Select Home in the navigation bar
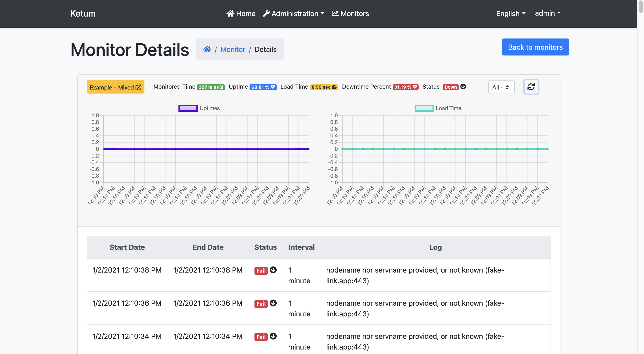This screenshot has width=644, height=354. (241, 13)
